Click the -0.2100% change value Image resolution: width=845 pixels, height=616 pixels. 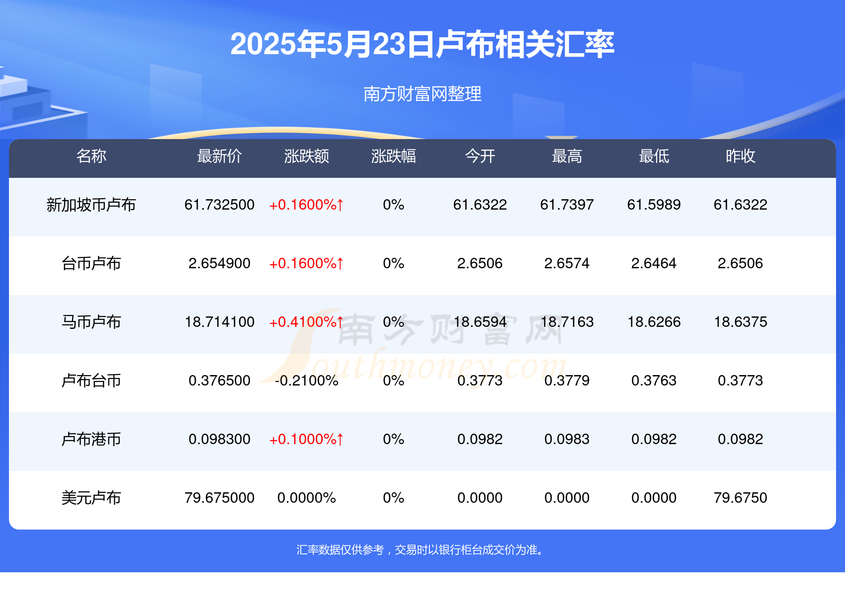pyautogui.click(x=307, y=381)
